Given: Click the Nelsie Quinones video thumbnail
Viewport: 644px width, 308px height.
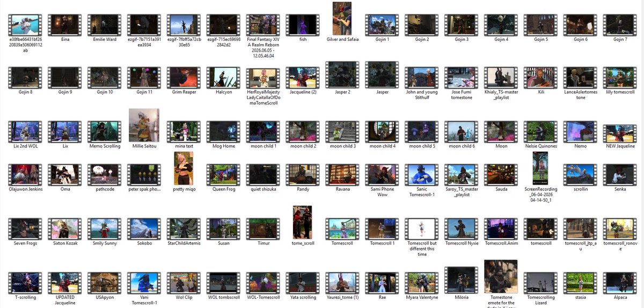Looking at the screenshot, I should click(540, 132).
